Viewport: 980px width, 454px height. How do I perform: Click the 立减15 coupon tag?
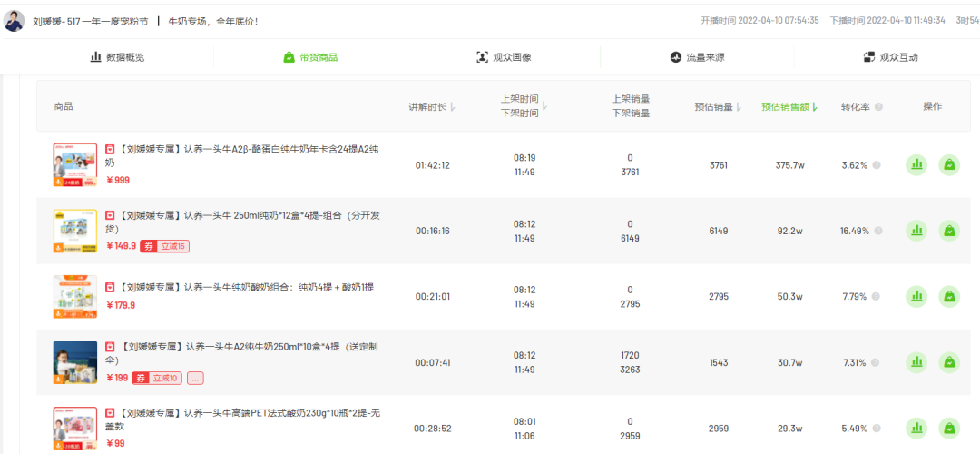click(x=164, y=246)
